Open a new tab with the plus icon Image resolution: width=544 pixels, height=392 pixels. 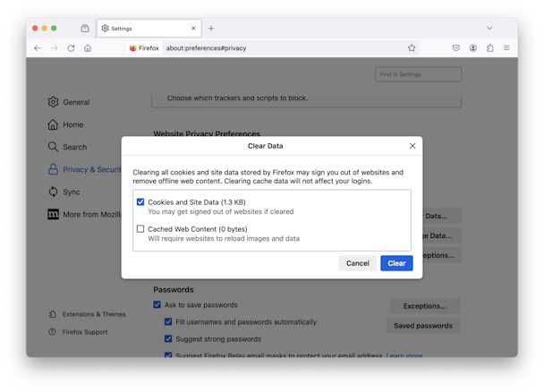[211, 29]
